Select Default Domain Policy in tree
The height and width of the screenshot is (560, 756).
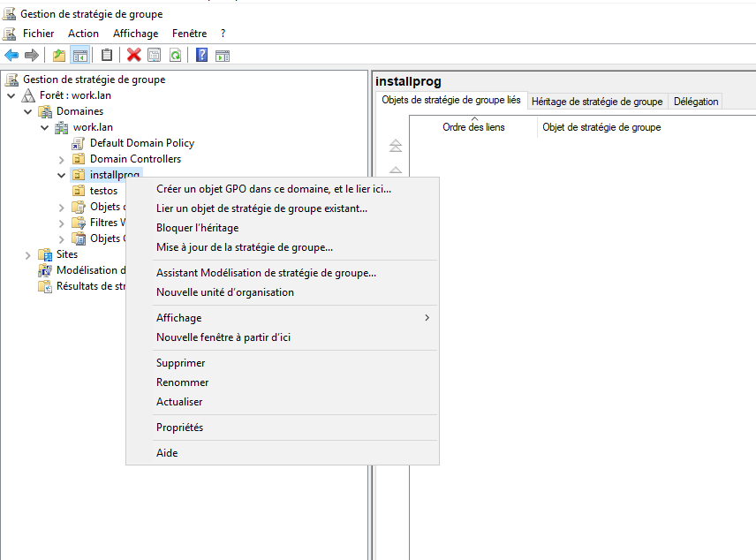[x=141, y=143]
